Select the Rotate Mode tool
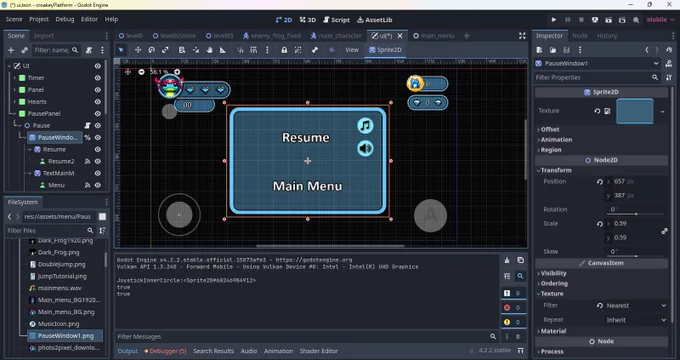This screenshot has height=360, width=680. [x=151, y=50]
